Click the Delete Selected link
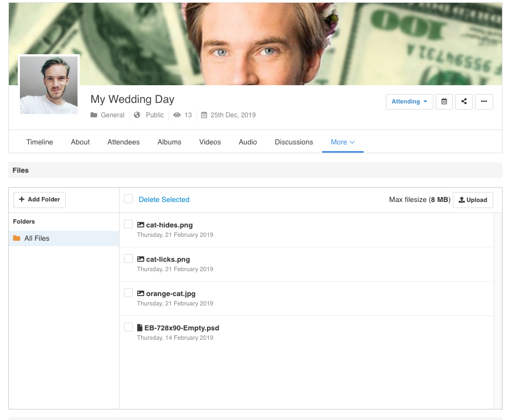The width and height of the screenshot is (512, 420). click(x=164, y=200)
